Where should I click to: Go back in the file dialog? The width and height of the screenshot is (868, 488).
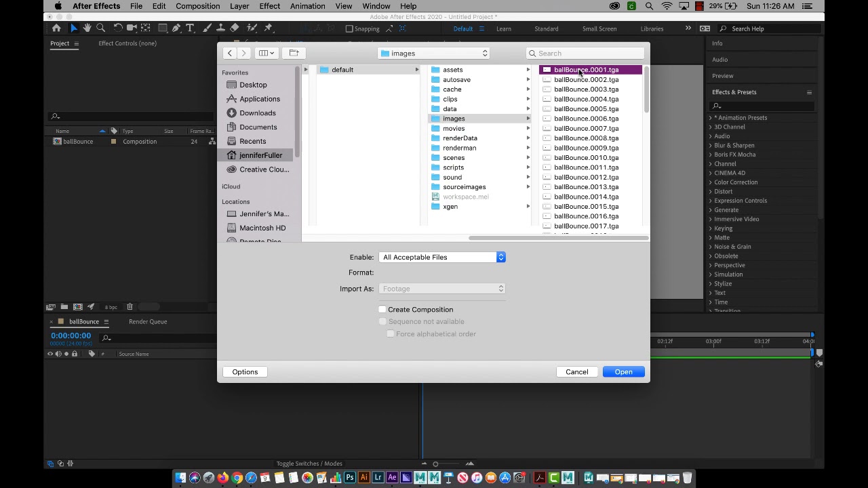[x=230, y=53]
